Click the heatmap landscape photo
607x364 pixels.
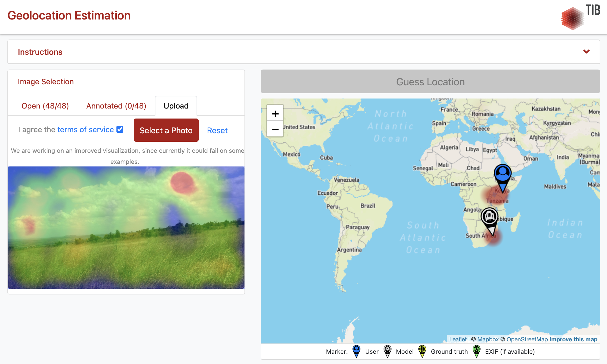tap(126, 227)
